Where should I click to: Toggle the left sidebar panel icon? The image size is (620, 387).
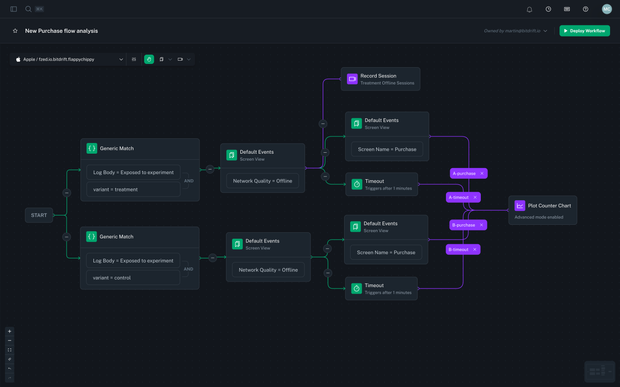[13, 9]
